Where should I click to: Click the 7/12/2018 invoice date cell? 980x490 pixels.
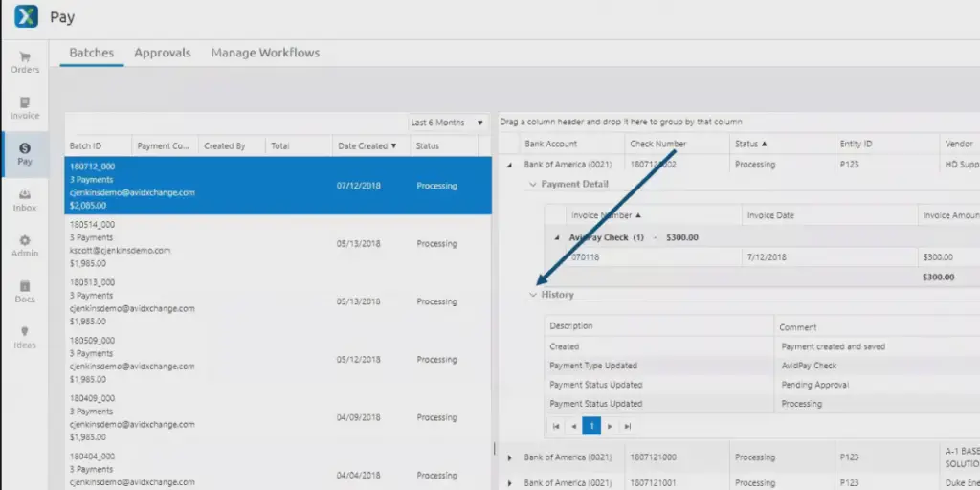[830, 256]
